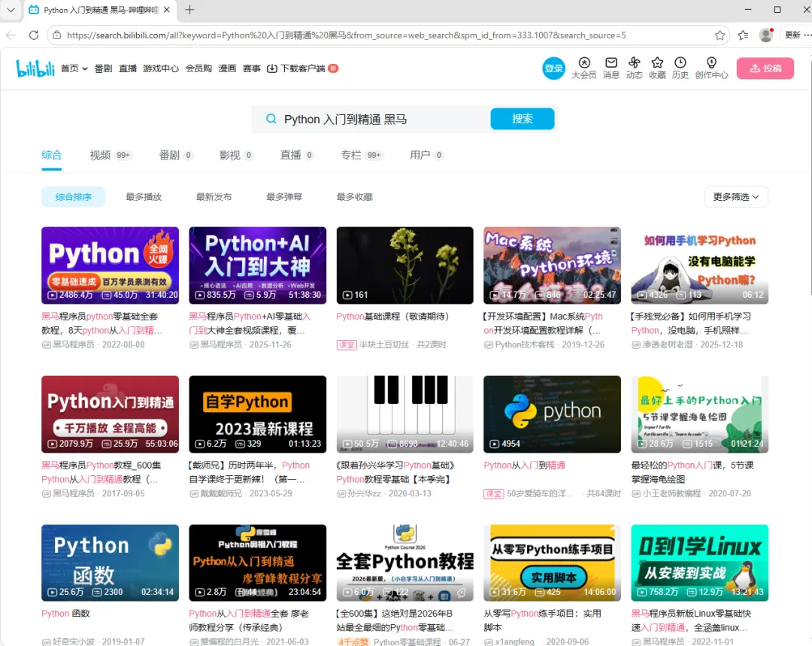
Task: Open uploader 孙兴华zz profile link
Action: [x=364, y=493]
